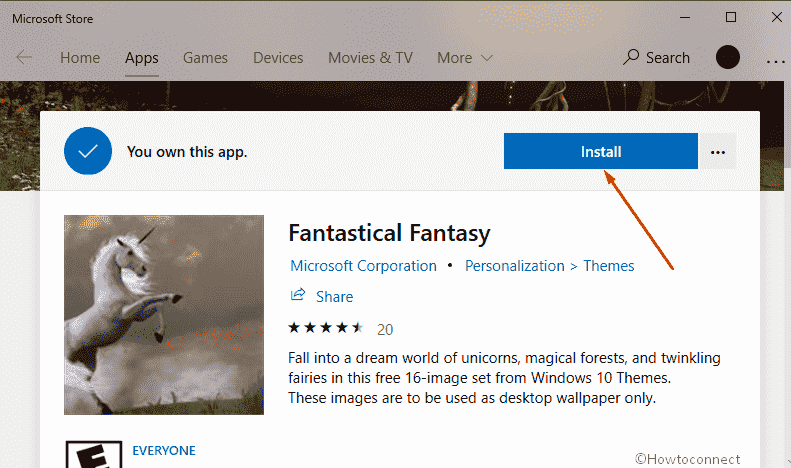791x468 pixels.
Task: Click the ratings count 20
Action: [x=385, y=329]
